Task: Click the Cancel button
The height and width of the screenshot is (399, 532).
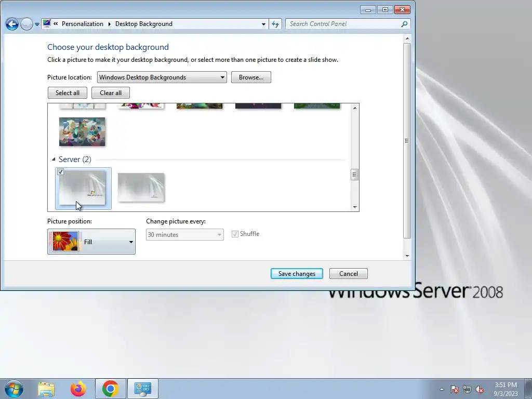Action: point(349,274)
